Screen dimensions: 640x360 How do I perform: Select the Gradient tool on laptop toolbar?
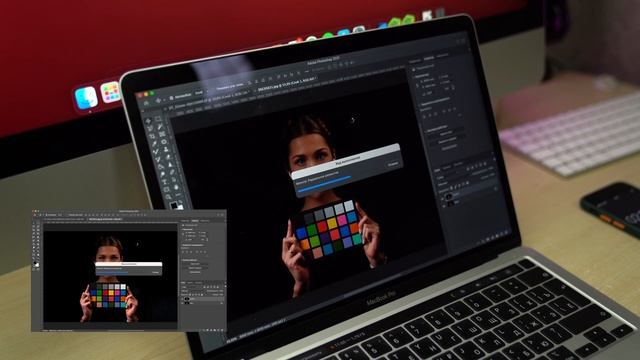click(161, 167)
